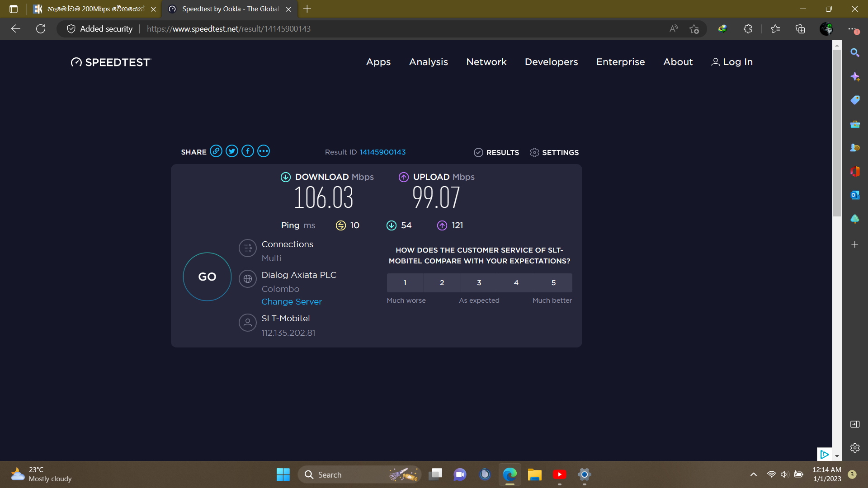Screen dimensions: 868x488
Task: Open the browser profile avatar
Action: point(826,29)
